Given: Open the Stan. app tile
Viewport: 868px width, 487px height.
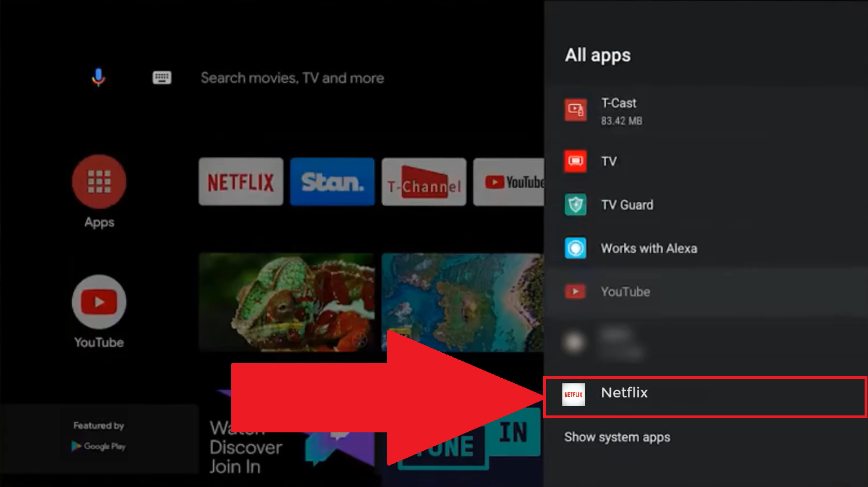Looking at the screenshot, I should pos(332,181).
